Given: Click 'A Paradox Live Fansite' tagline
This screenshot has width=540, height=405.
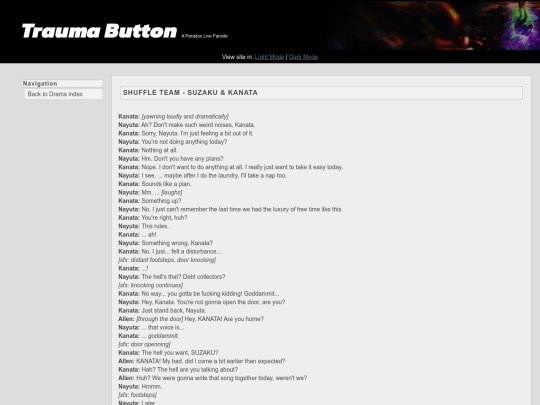Looking at the screenshot, I should (x=204, y=36).
